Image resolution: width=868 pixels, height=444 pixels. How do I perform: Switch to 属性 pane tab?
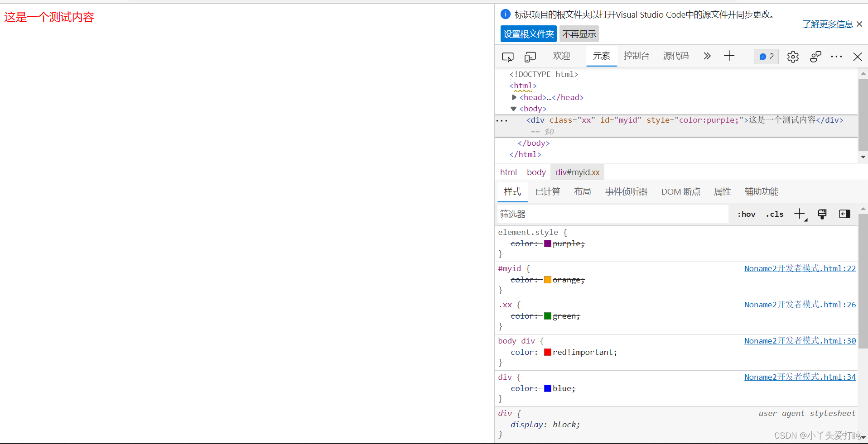pyautogui.click(x=722, y=191)
